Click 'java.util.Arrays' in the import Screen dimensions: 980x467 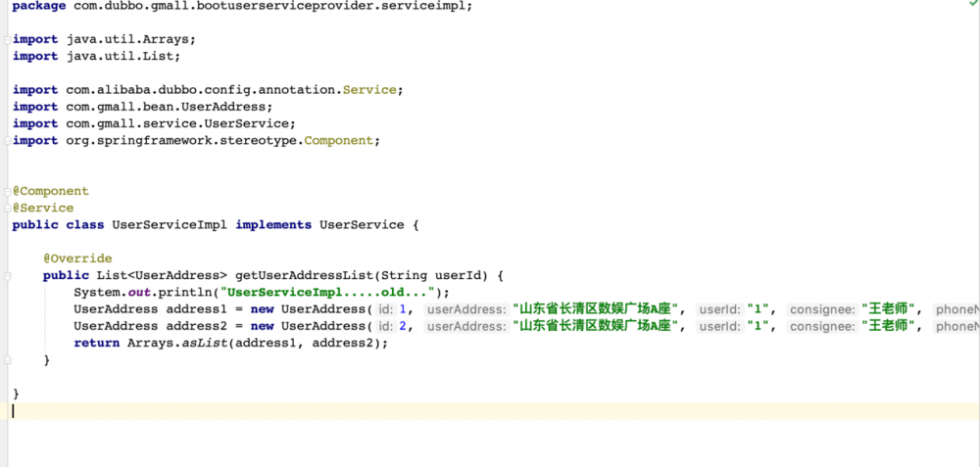[126, 39]
